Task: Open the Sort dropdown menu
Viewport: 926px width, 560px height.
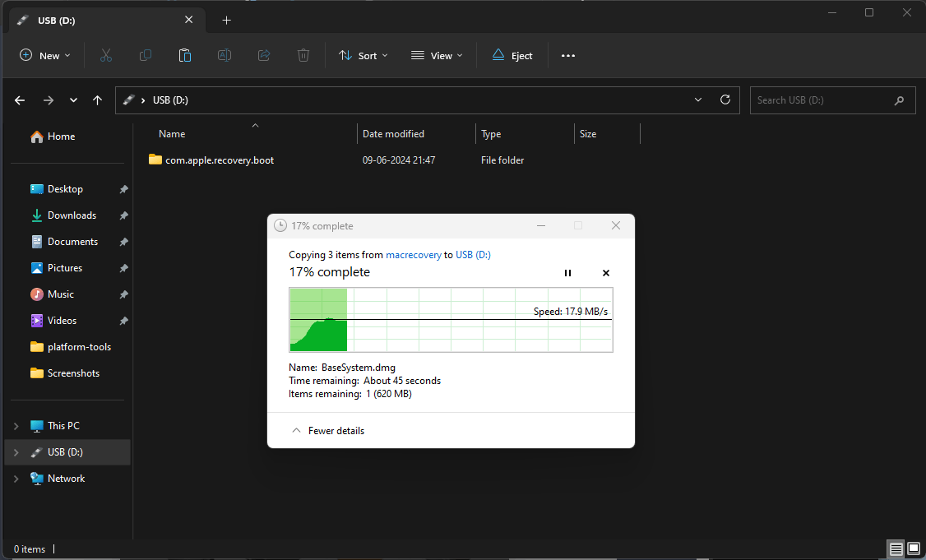Action: 363,56
